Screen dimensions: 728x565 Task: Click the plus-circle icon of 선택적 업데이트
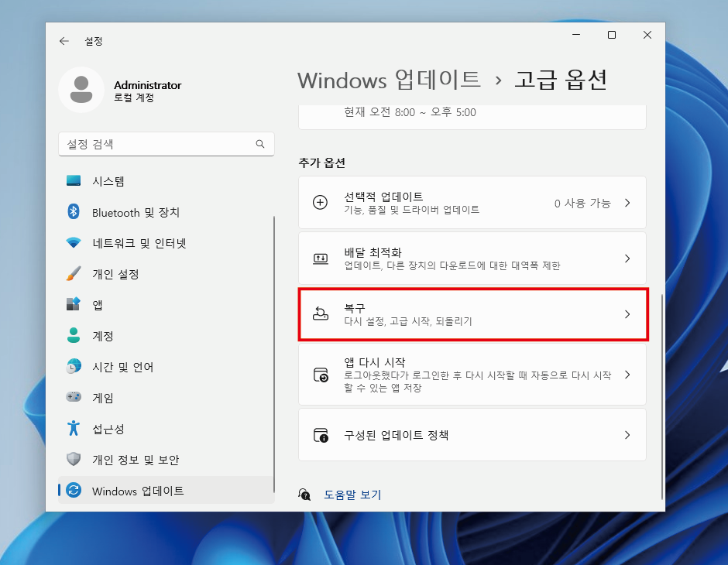(321, 203)
